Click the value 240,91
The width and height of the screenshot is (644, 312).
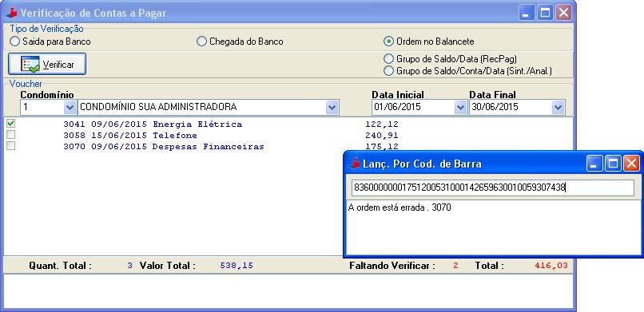382,136
